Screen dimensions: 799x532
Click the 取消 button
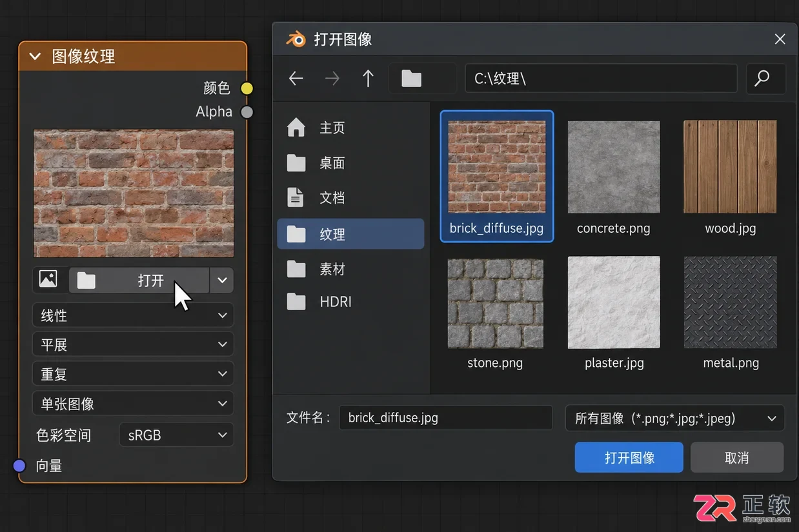737,457
